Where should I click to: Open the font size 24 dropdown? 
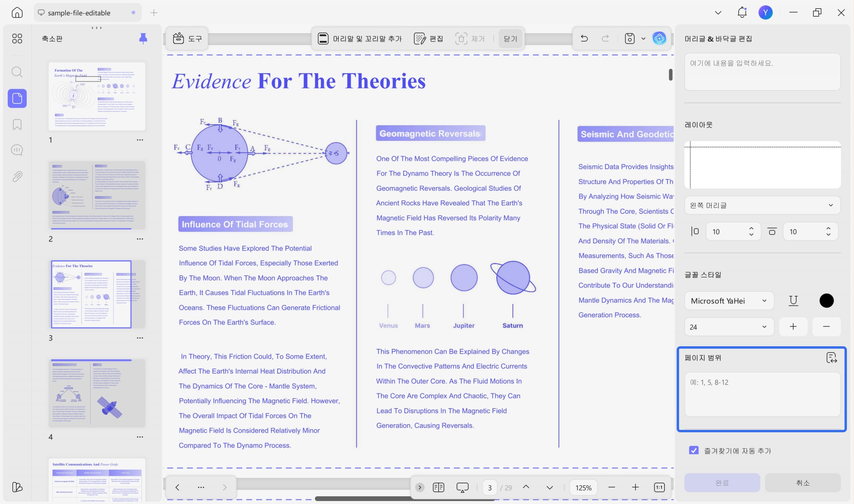click(729, 327)
